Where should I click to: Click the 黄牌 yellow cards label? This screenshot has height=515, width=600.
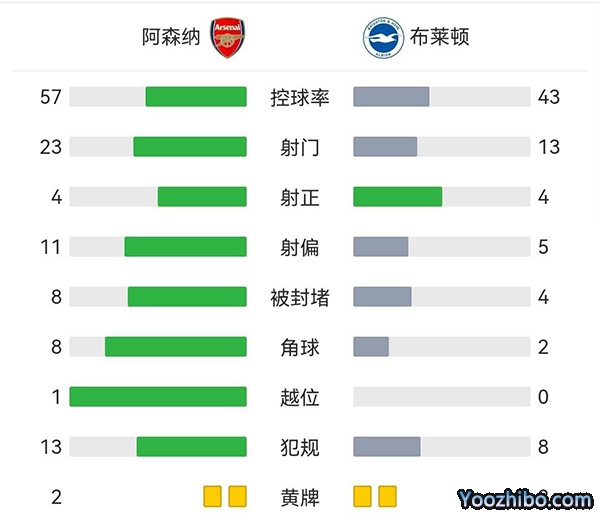tap(300, 496)
